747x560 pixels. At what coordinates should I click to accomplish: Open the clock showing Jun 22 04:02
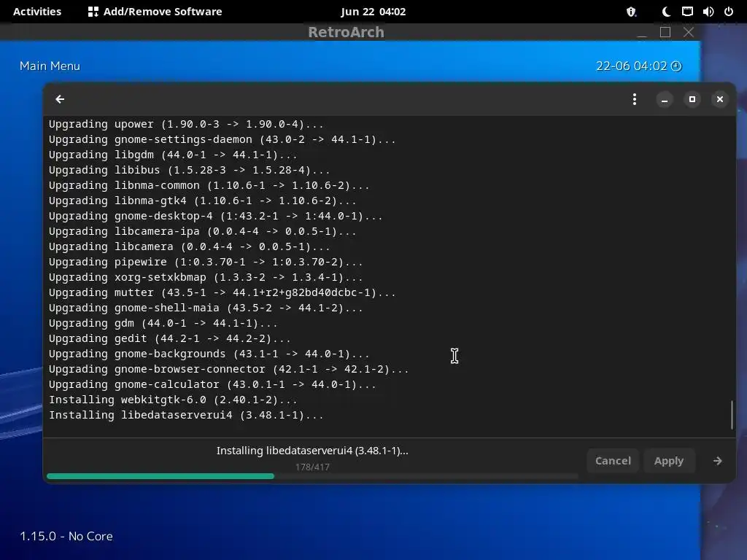click(x=373, y=12)
